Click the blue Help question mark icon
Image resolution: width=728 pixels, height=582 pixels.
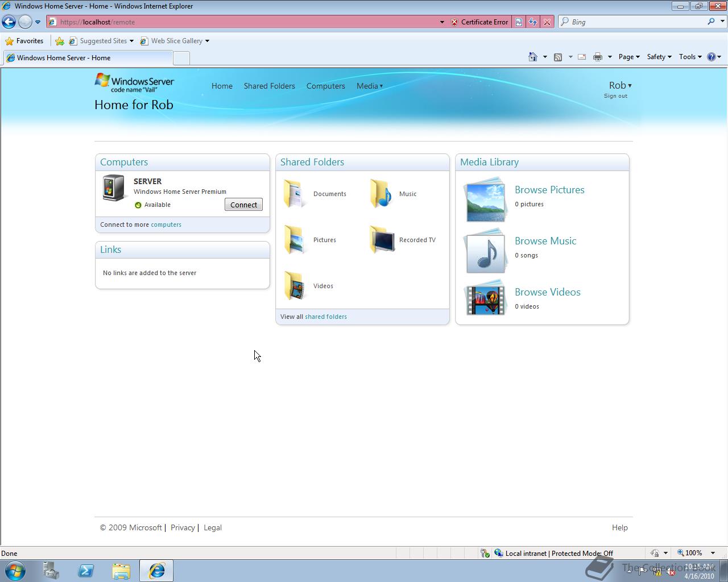point(711,57)
